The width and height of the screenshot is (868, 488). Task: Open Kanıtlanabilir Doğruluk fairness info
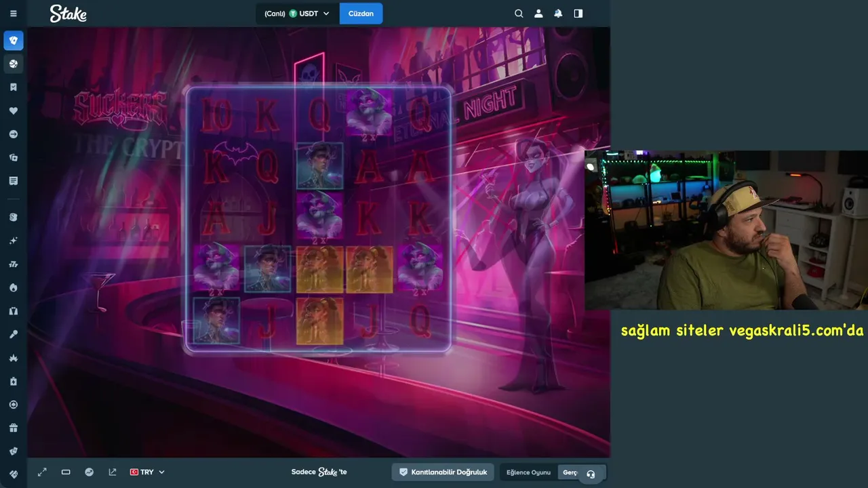coord(443,472)
